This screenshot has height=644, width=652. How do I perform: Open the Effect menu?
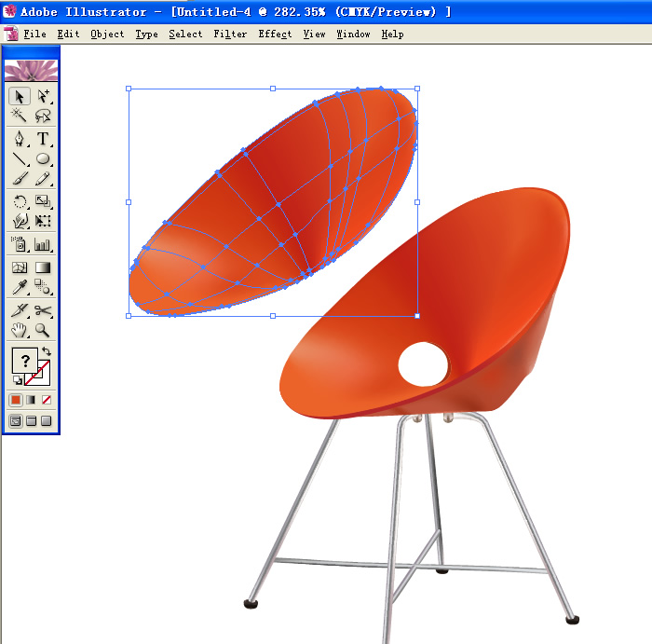(275, 34)
